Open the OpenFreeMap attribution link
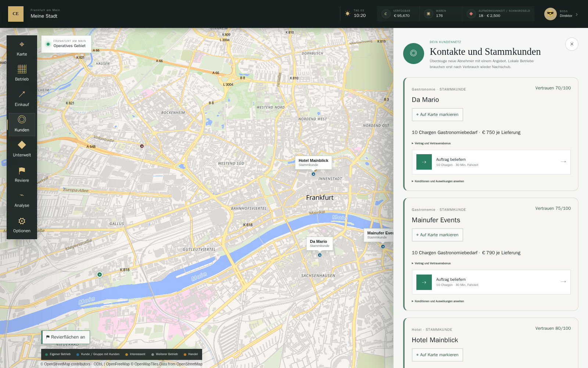 (118, 364)
